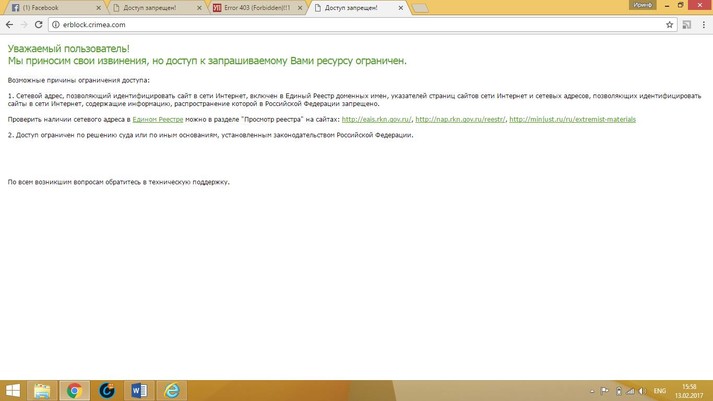Open the eais.rkn.gov.ru link
This screenshot has height=401, width=713.
[x=376, y=120]
